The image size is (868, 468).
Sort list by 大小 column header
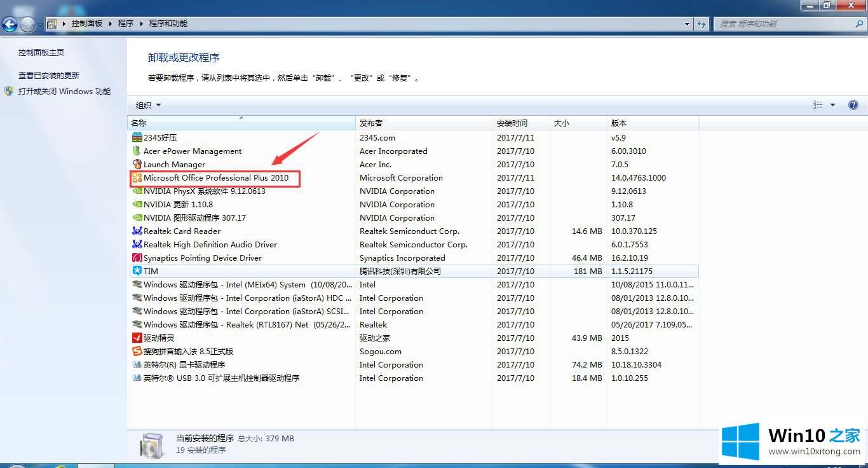579,123
